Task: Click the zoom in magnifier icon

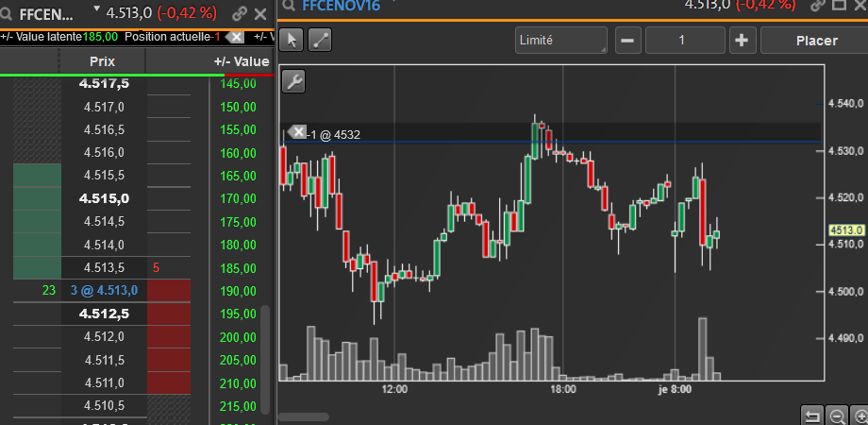Action: [860, 416]
